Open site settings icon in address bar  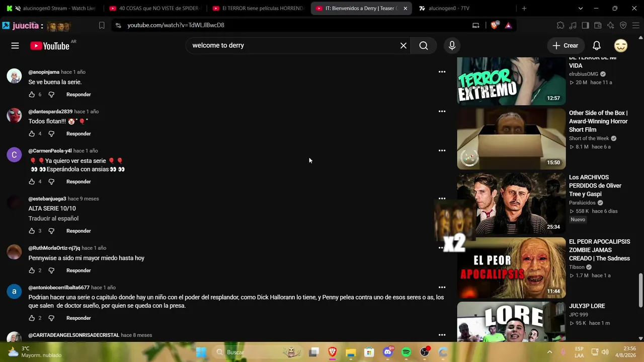point(118,25)
